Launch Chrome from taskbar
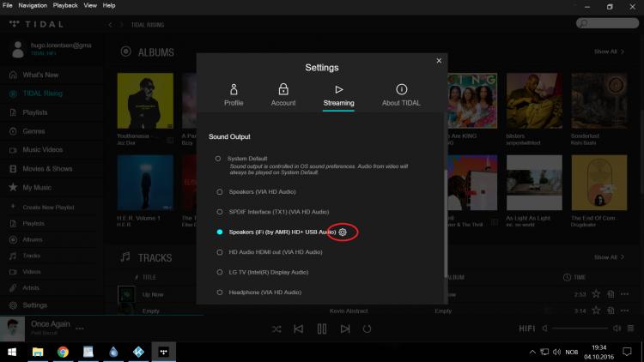Viewport: 644px width, 362px height. point(63,353)
